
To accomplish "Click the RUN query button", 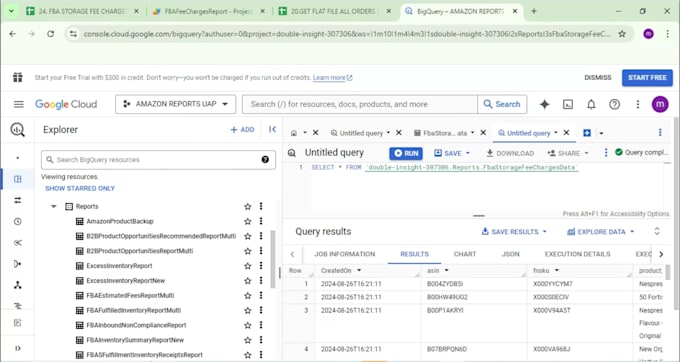I will coord(406,153).
